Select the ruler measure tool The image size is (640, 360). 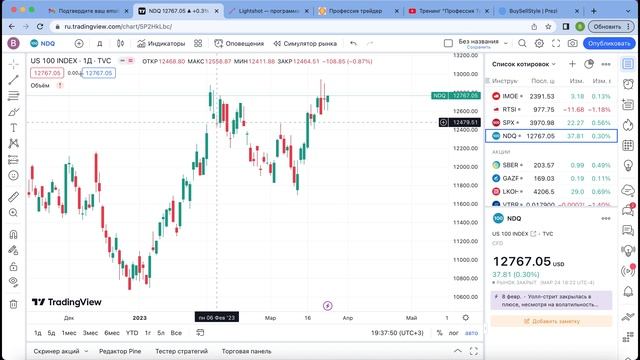(x=13, y=197)
